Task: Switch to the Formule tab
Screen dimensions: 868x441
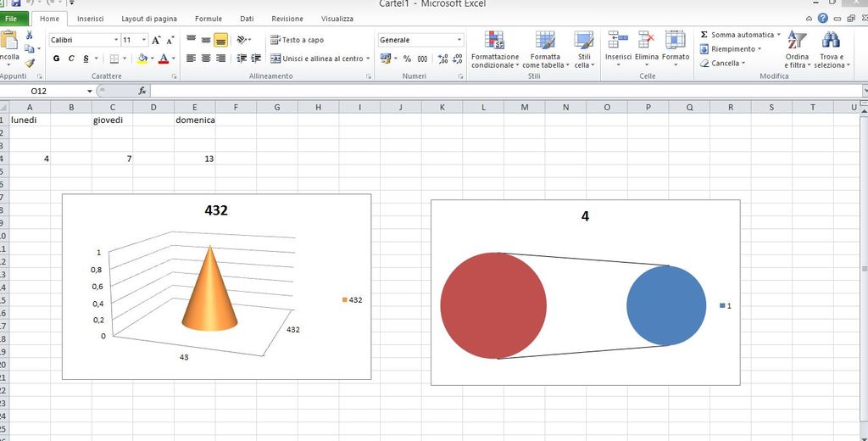Action: click(209, 19)
